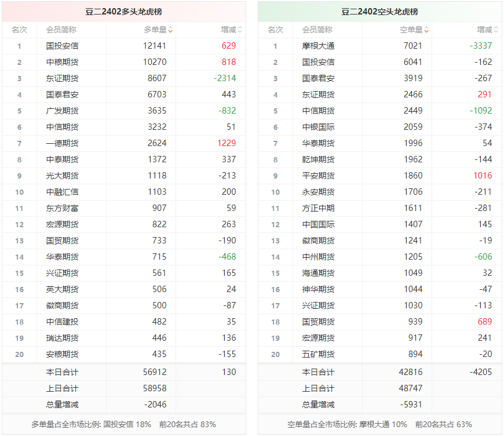Select the 豆二2402多头龙虎榜 title
The width and height of the screenshot is (504, 437).
coord(124,12)
